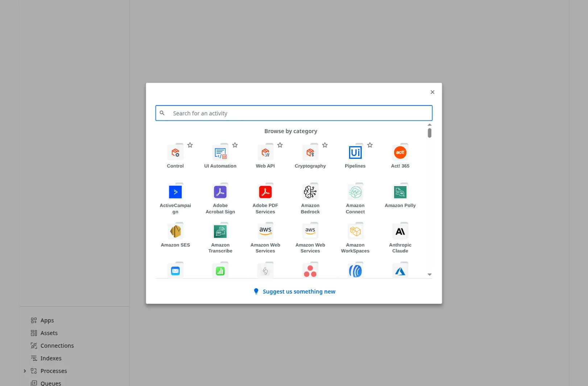Open Indexes in the sidebar
This screenshot has width=588, height=386.
point(51,358)
